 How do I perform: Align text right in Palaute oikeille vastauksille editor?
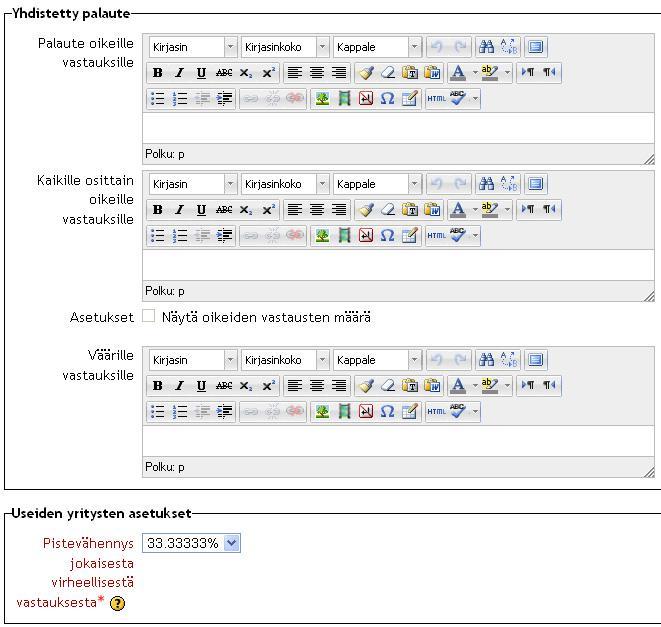(339, 73)
